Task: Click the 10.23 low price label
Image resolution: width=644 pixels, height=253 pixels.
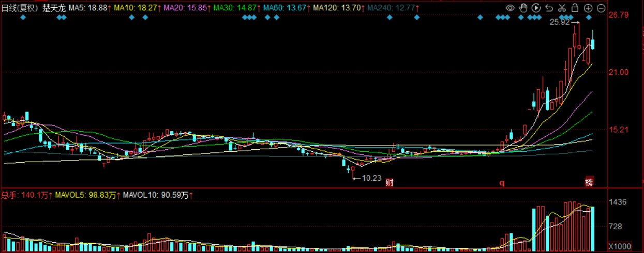Action: point(371,178)
